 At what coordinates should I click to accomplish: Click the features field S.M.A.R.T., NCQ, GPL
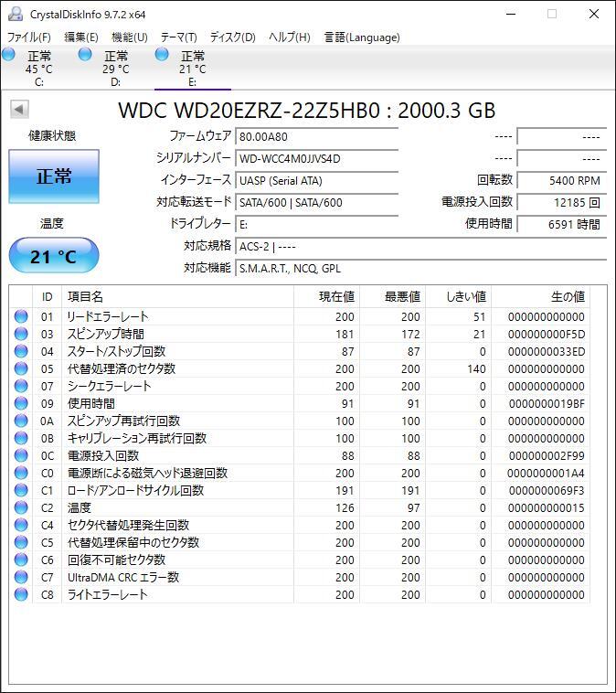(x=420, y=268)
